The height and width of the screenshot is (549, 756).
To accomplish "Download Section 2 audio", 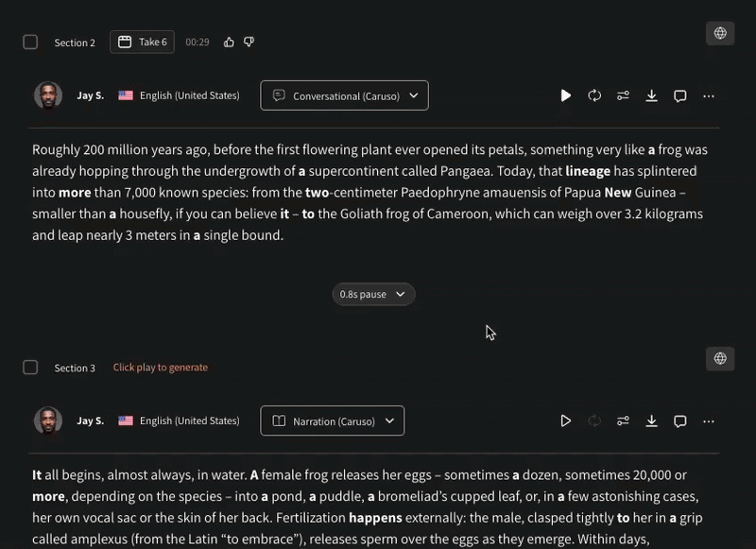I will click(x=651, y=96).
